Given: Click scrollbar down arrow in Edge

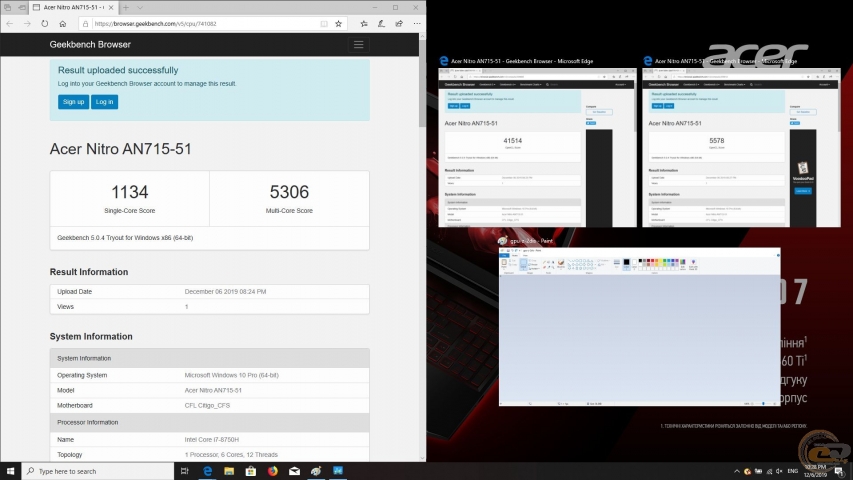Looking at the screenshot, I should point(422,458).
